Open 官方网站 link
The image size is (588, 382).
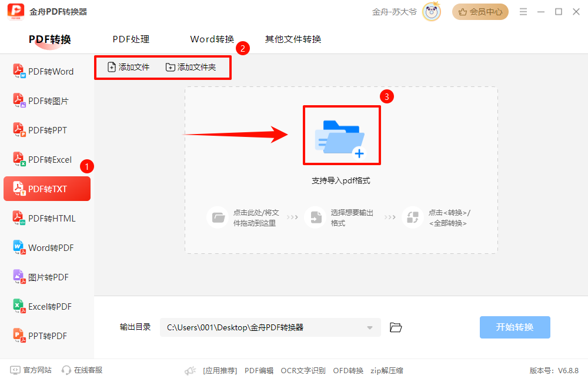point(31,370)
